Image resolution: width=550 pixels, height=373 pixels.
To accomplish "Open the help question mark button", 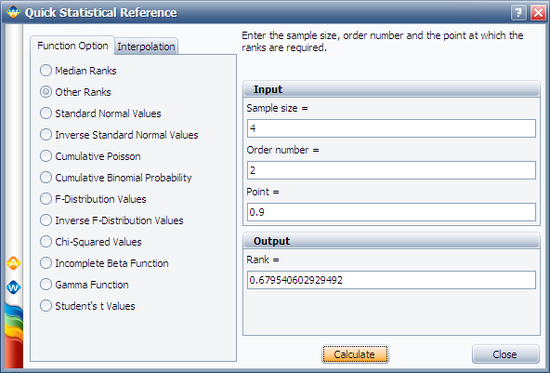I will [518, 13].
